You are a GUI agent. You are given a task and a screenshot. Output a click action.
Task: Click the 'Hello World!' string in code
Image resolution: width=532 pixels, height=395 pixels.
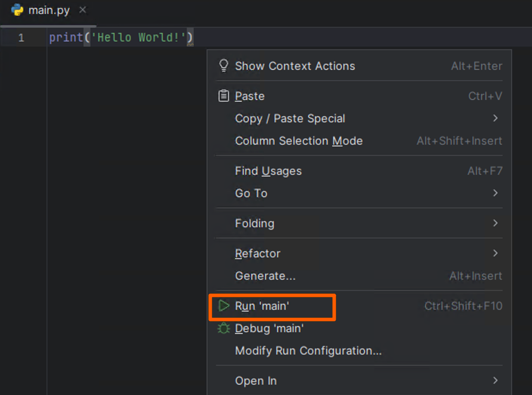[138, 38]
